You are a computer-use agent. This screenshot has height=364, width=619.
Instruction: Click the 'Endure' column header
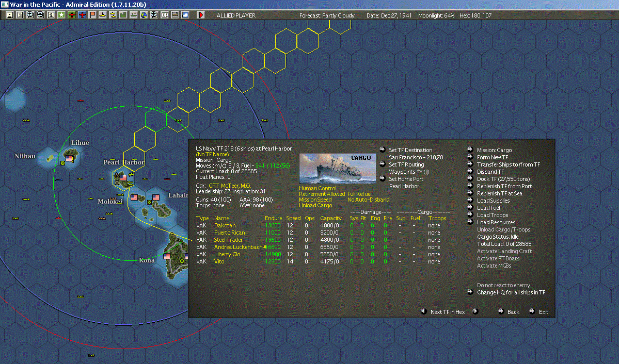[273, 218]
